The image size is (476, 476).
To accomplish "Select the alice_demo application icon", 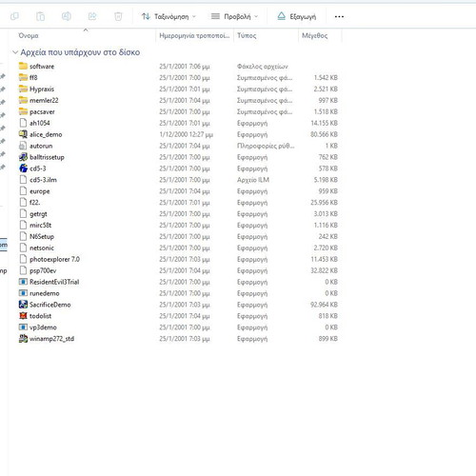I will tap(23, 134).
